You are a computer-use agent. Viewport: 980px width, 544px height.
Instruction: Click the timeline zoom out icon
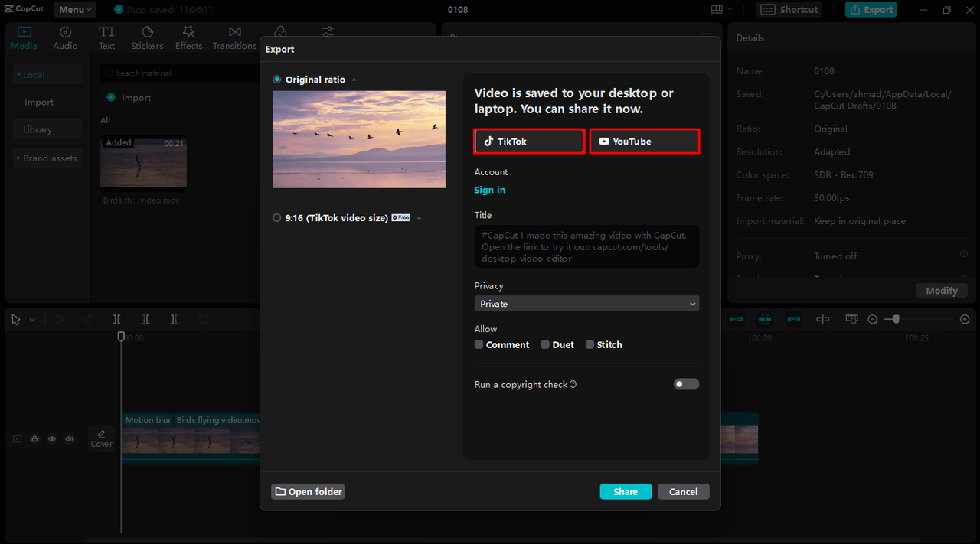[873, 319]
